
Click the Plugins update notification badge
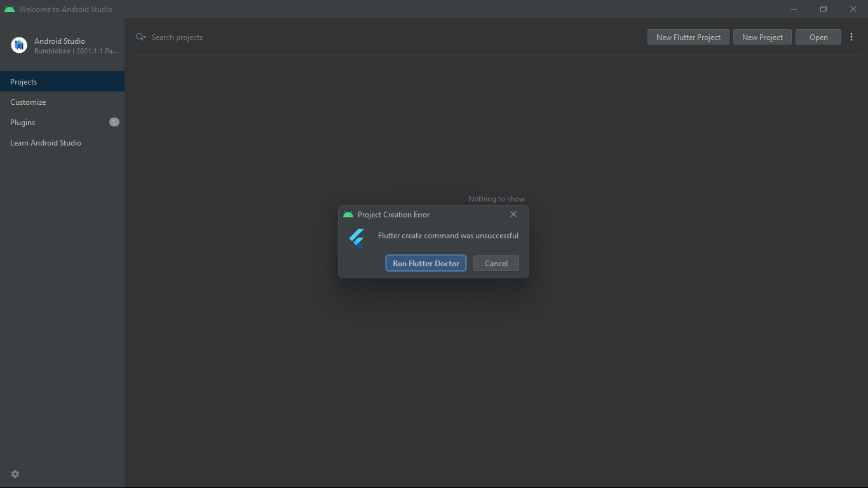click(x=114, y=122)
